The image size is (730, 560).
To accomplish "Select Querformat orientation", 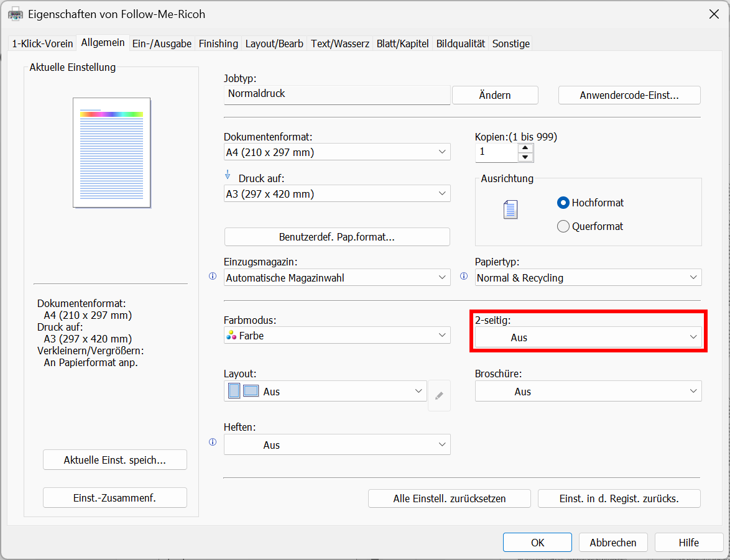I will coord(563,226).
